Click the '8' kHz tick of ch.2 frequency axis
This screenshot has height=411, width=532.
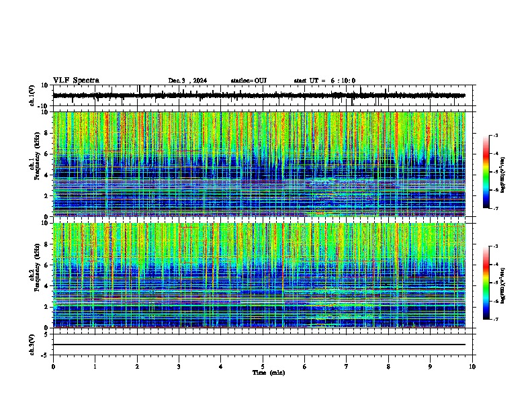(x=48, y=244)
